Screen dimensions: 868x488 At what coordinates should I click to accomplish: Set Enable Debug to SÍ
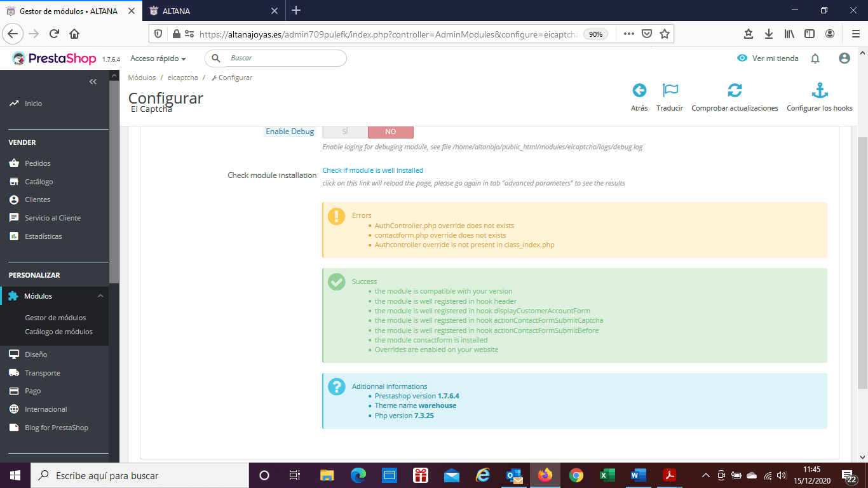[345, 132]
